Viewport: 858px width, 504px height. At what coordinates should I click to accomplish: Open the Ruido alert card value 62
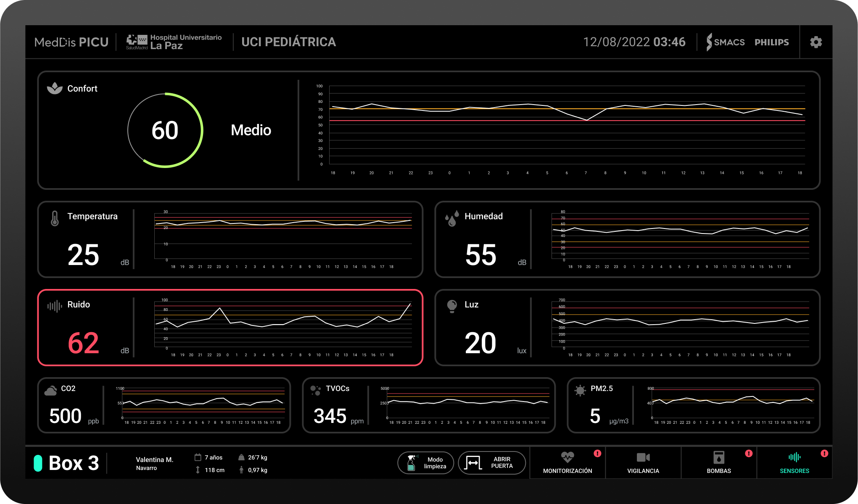[83, 343]
